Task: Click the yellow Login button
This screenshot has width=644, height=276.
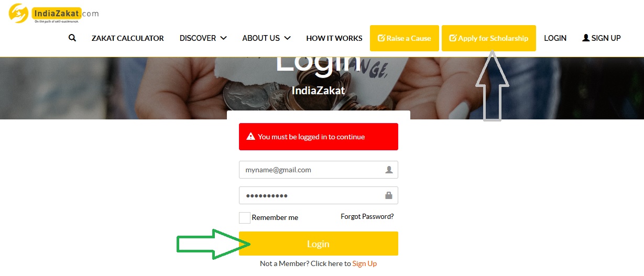Action: click(319, 244)
